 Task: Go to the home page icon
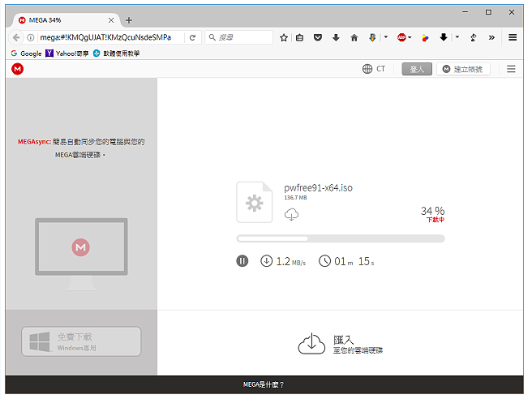[x=354, y=37]
